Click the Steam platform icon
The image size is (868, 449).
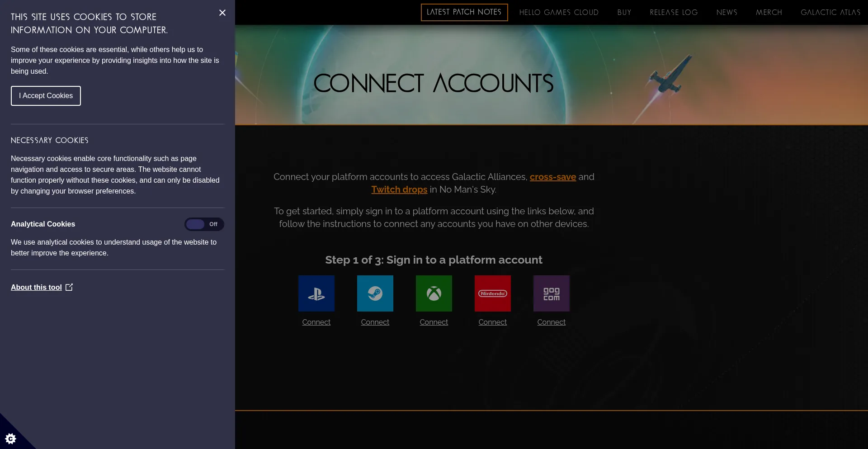click(x=375, y=293)
